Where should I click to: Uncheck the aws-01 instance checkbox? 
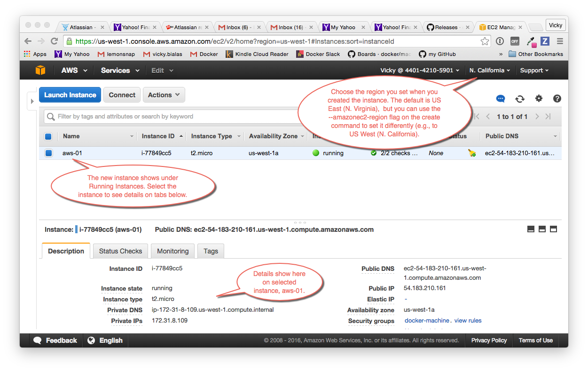click(48, 153)
